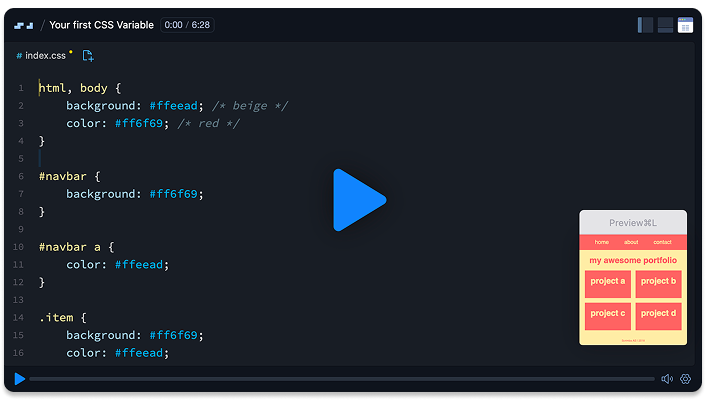Viewport: 706px width, 400px height.
Task: Click the 'Your first CSS Variable' title
Action: pos(101,25)
